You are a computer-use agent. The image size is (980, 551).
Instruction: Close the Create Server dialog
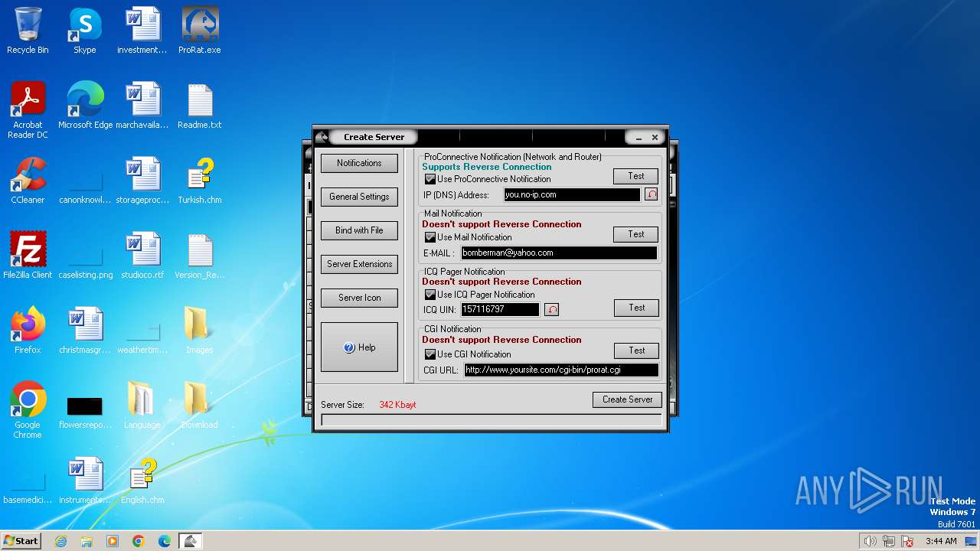(x=655, y=138)
